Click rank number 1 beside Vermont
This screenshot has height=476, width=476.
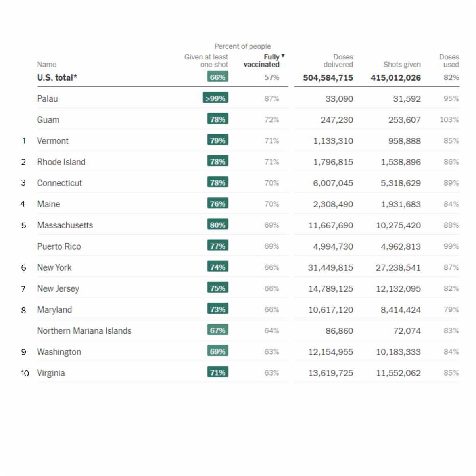(24, 141)
